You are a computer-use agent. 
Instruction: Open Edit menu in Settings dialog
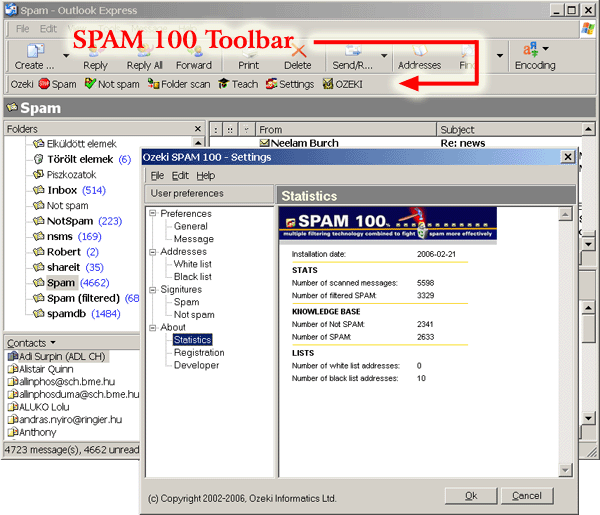[180, 176]
